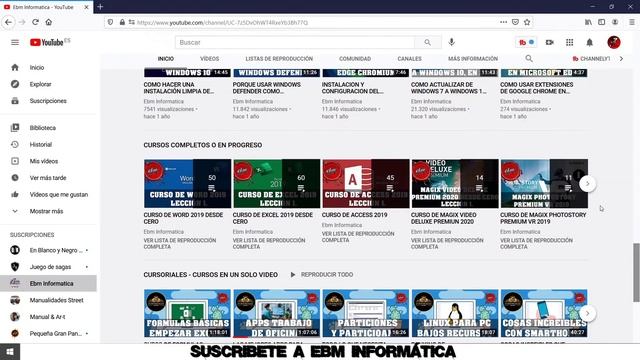Open the account avatar menu
This screenshot has height=360, width=640.
(613, 42)
